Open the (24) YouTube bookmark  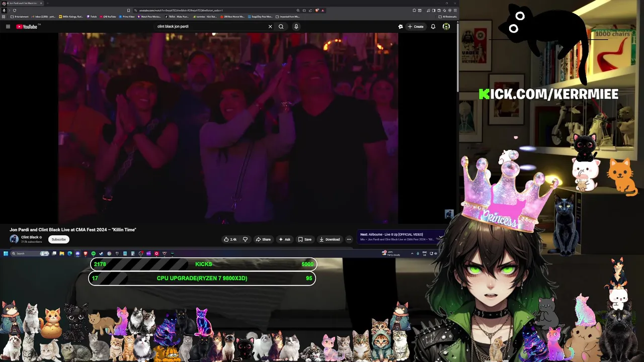108,17
